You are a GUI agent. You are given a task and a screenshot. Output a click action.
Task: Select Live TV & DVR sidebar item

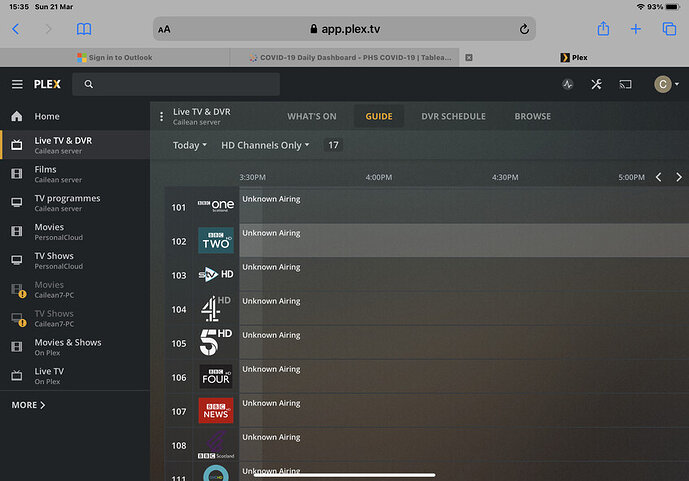pyautogui.click(x=75, y=145)
